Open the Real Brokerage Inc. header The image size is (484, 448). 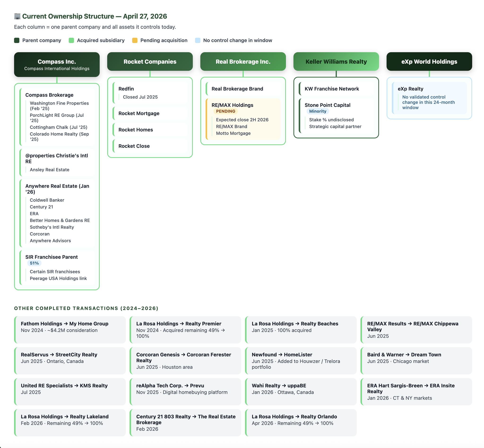tap(243, 61)
